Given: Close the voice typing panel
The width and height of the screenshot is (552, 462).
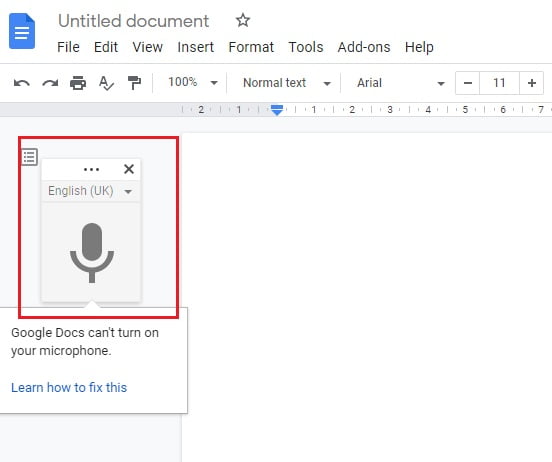Looking at the screenshot, I should click(x=129, y=169).
